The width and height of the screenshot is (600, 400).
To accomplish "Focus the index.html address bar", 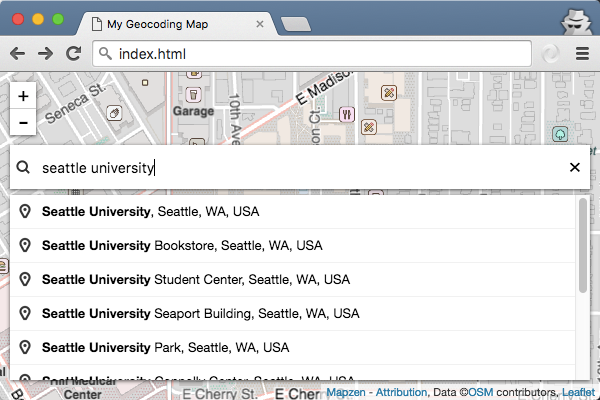I will [312, 54].
